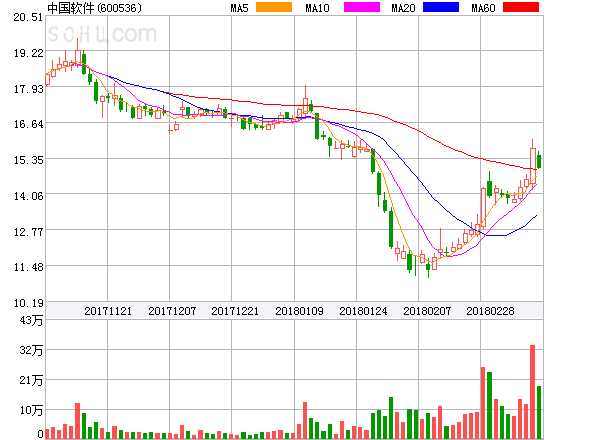Click the 20.51 price axis label

pyautogui.click(x=28, y=17)
